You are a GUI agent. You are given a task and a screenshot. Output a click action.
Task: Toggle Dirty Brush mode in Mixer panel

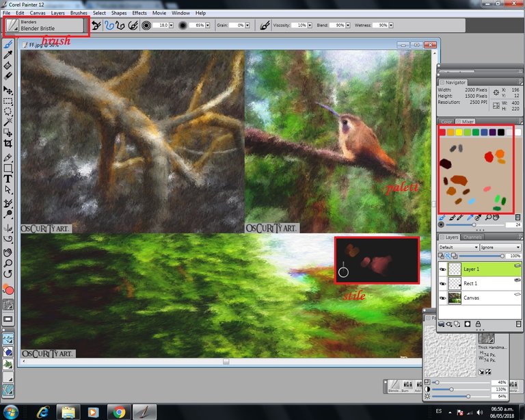443,218
